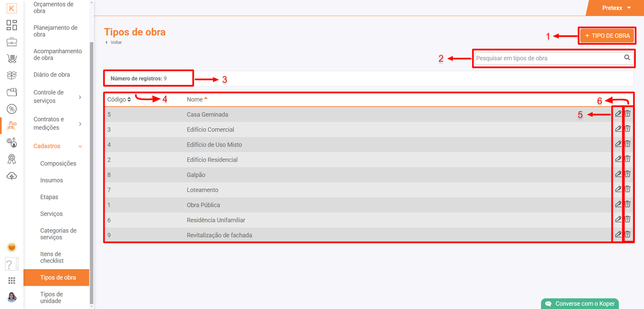The width and height of the screenshot is (644, 309).
Task: Click the Pesquisar em tipos de obra field
Action: [x=547, y=58]
